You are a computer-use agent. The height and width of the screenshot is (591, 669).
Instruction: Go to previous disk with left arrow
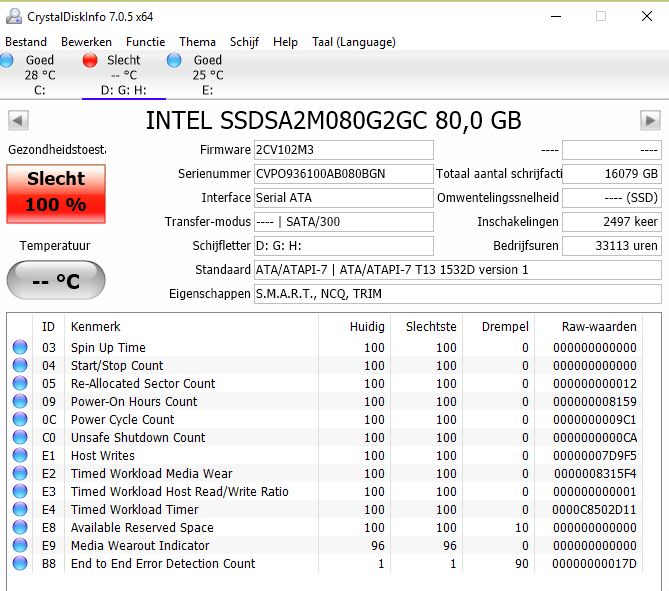(18, 120)
